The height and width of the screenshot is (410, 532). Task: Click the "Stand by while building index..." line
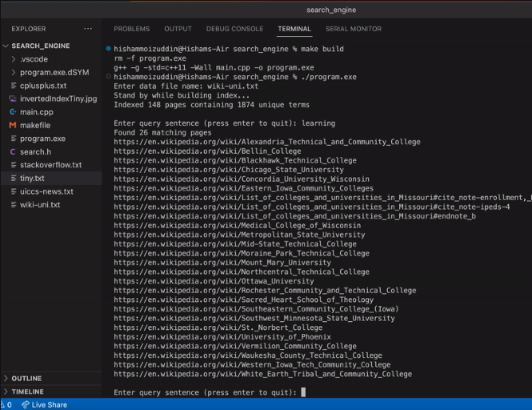pos(182,95)
